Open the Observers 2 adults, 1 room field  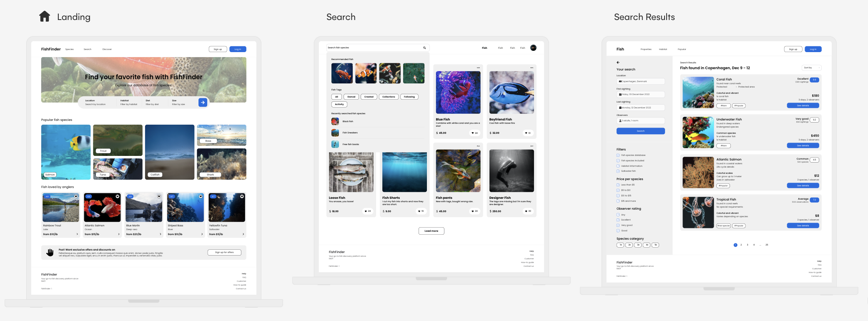[641, 120]
